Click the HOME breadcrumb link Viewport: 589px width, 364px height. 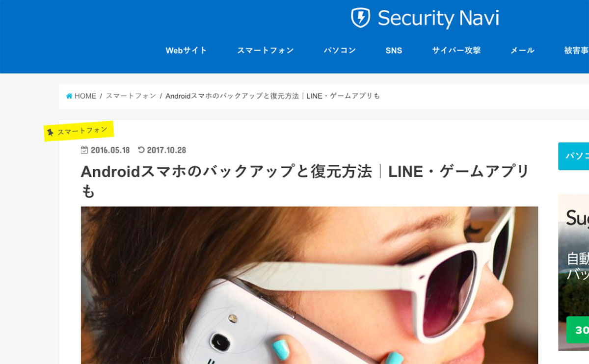click(x=85, y=96)
